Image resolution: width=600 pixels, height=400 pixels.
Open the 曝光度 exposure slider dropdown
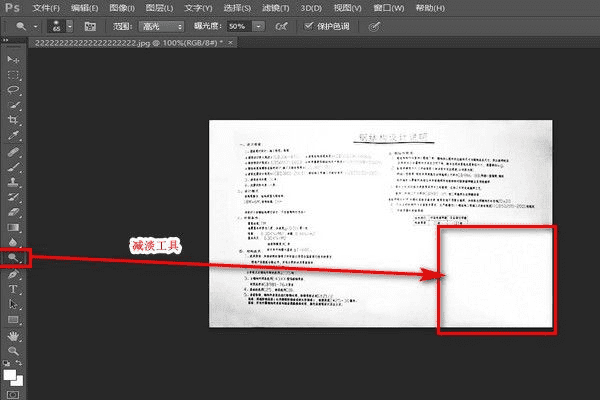pos(259,26)
